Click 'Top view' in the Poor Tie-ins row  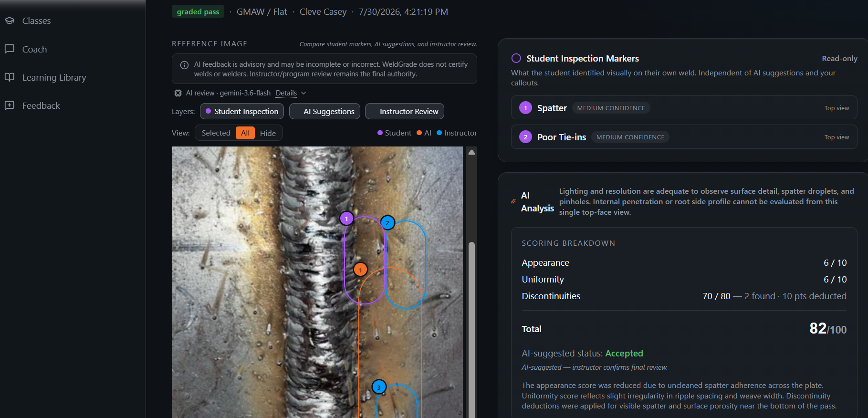pos(837,137)
